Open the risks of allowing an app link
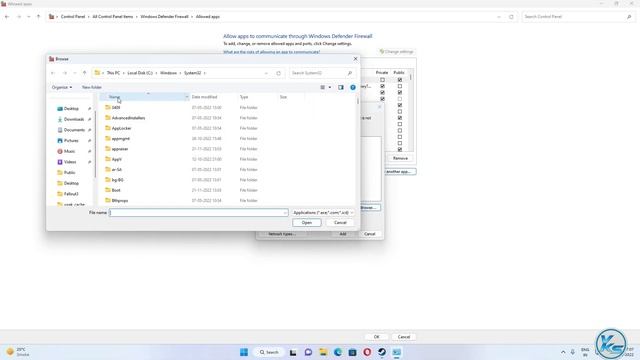 click(271, 52)
